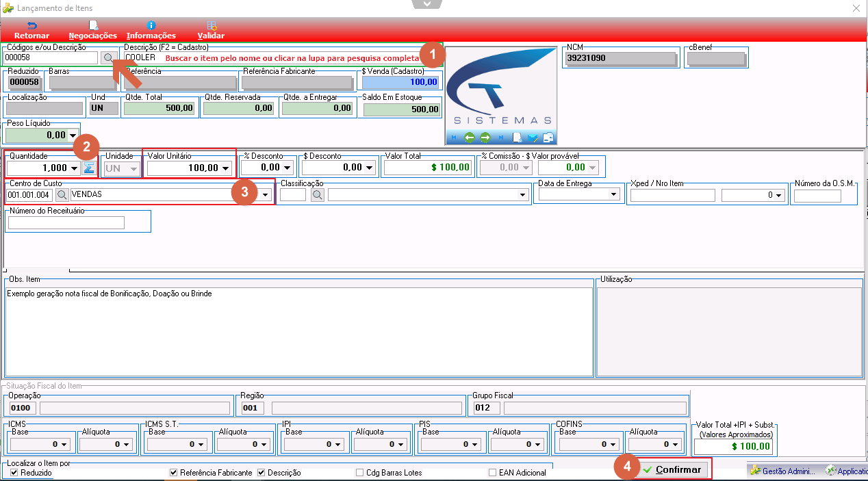Expand the Centro de Custo VENDAS dropdown
Viewport: 868px width, 481px height.
(x=265, y=195)
